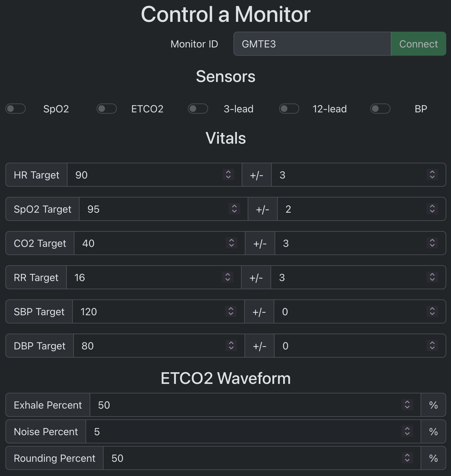Click the Noise Percent spinner arrows
The width and height of the screenshot is (451, 476).
point(407,431)
